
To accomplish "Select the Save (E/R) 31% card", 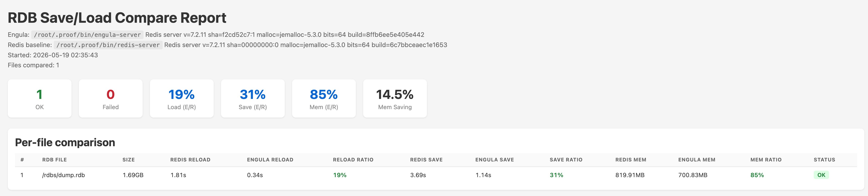I will pos(253,98).
